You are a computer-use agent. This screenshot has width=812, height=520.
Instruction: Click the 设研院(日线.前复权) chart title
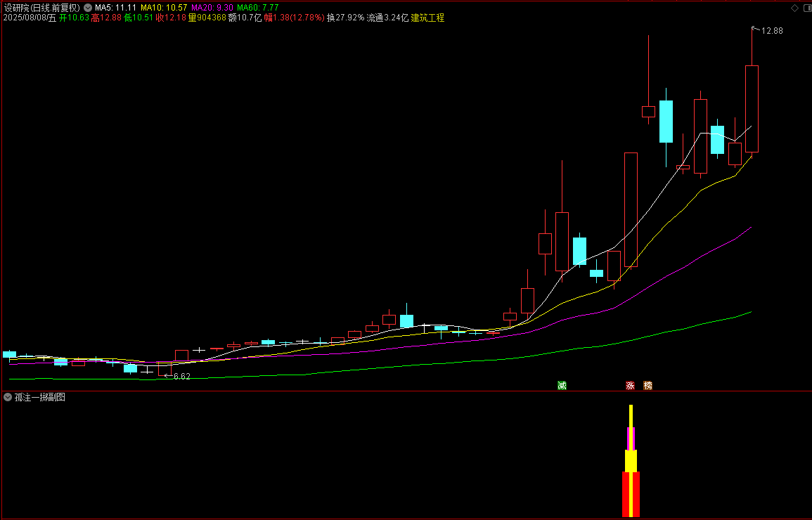tap(42, 8)
